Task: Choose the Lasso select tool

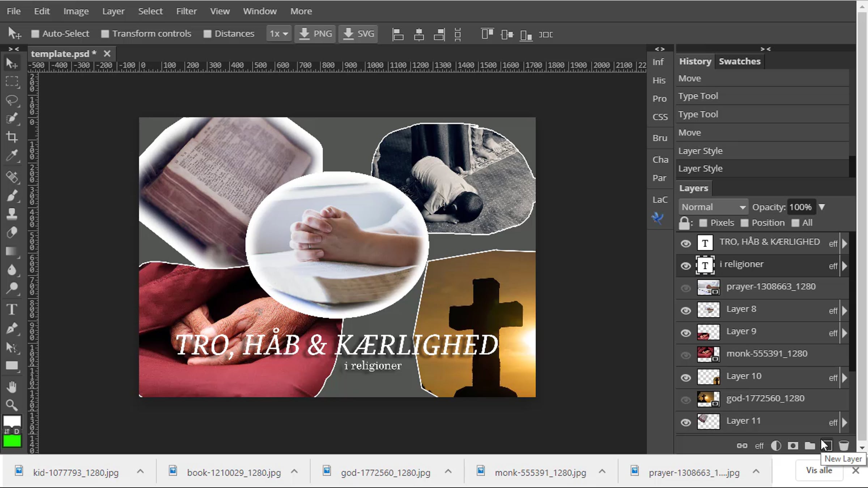Action: (x=12, y=100)
